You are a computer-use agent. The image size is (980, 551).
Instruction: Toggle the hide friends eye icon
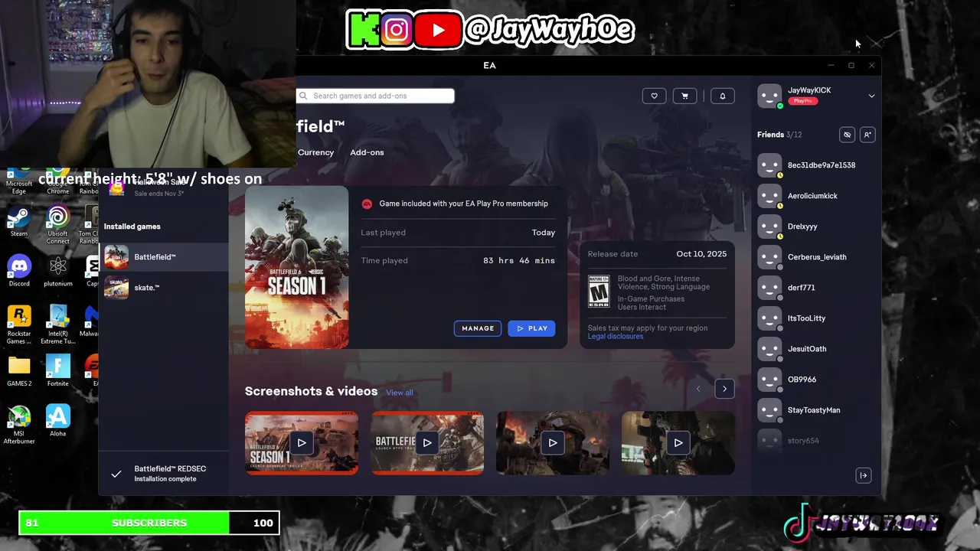(847, 135)
